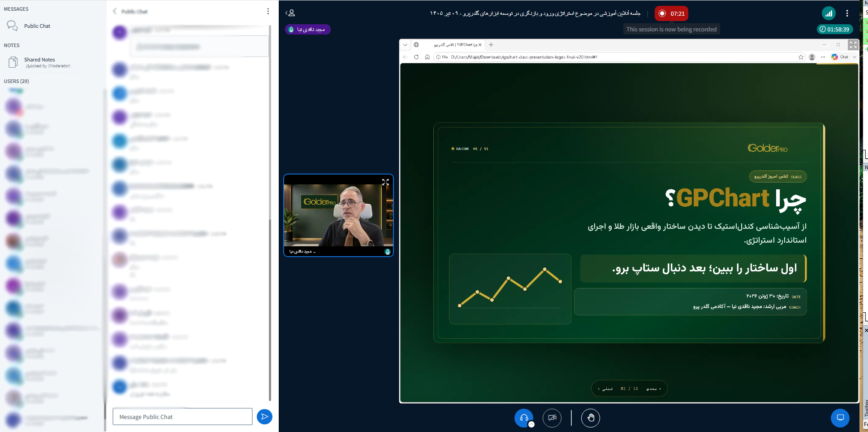Toggle the audio headset button
Image resolution: width=868 pixels, height=432 pixels.
point(524,418)
